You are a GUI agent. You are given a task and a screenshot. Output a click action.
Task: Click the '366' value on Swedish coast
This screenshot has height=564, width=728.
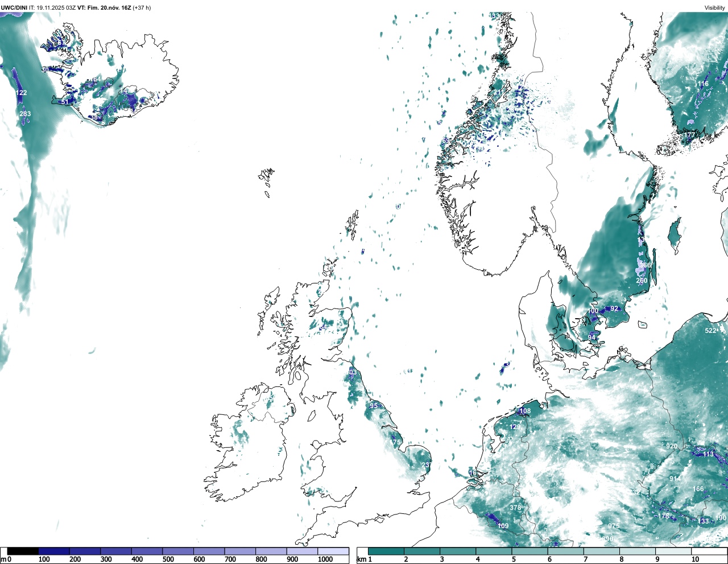[645, 265]
